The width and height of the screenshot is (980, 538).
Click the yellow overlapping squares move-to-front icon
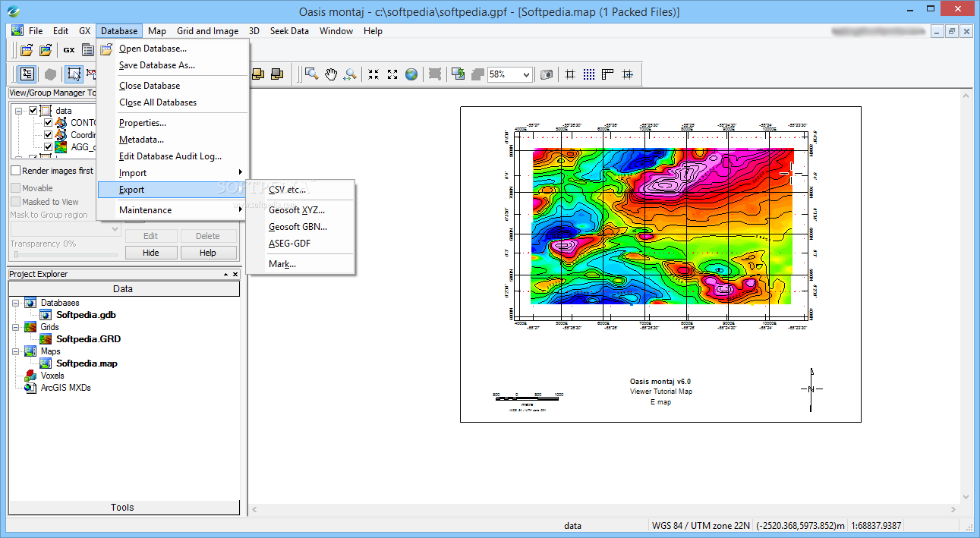tap(258, 74)
